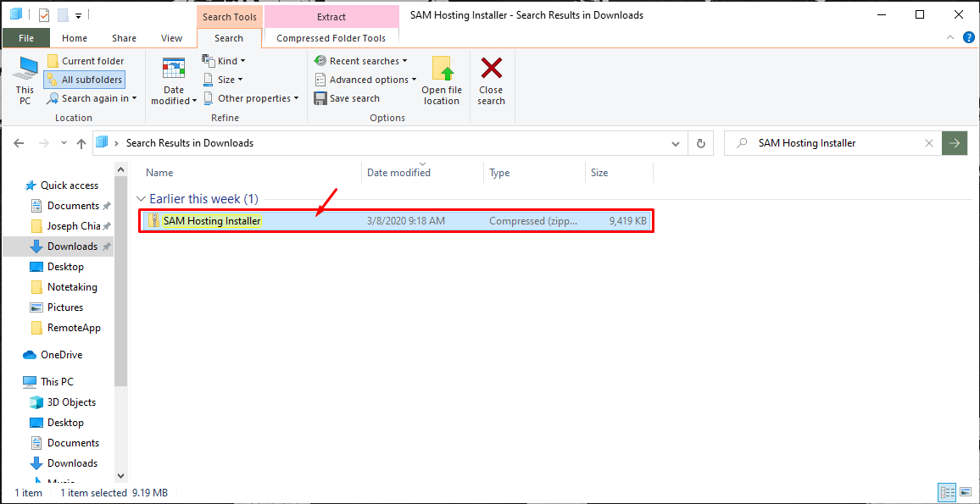Click the This PC location icon
The width and height of the screenshot is (980, 504).
[25, 80]
